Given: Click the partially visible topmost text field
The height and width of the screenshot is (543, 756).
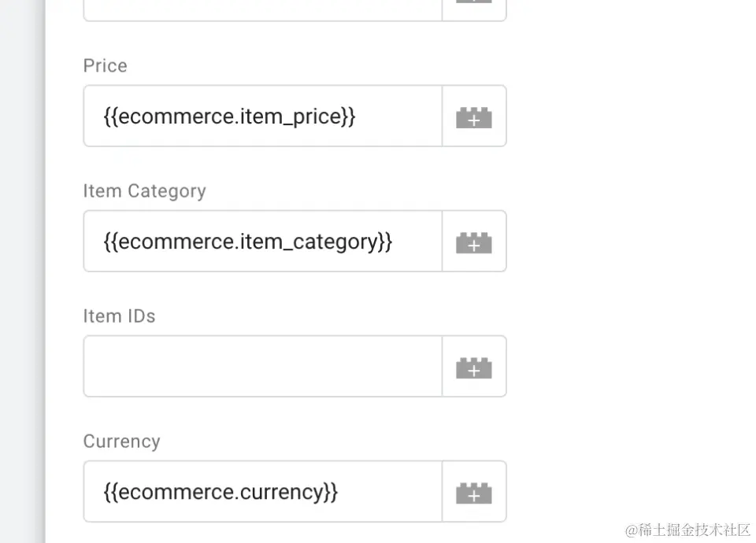Looking at the screenshot, I should tap(262, 8).
